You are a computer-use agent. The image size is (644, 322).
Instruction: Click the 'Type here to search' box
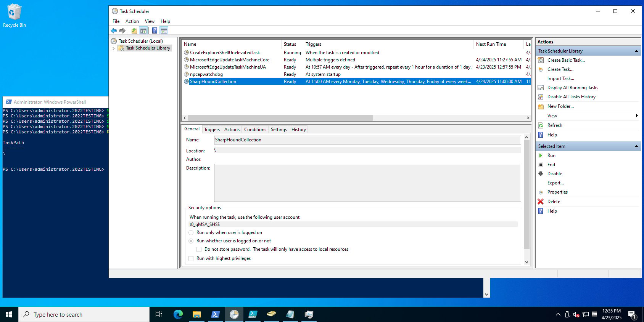pyautogui.click(x=84, y=314)
